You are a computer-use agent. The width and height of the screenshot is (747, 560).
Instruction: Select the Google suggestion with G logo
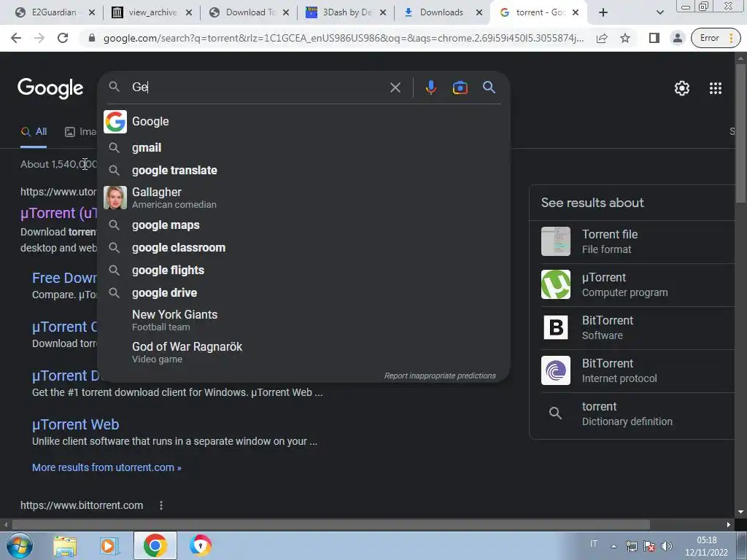304,122
